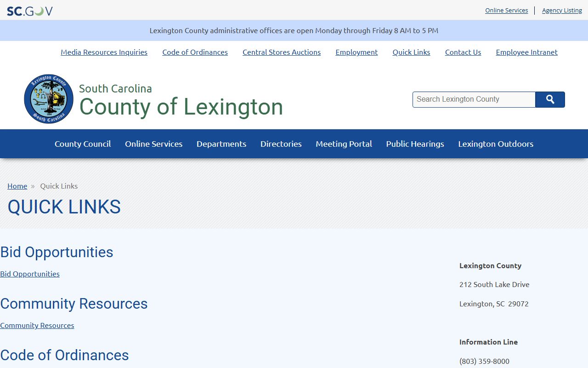Open the Community Resources link
Image resolution: width=588 pixels, height=368 pixels.
(37, 325)
